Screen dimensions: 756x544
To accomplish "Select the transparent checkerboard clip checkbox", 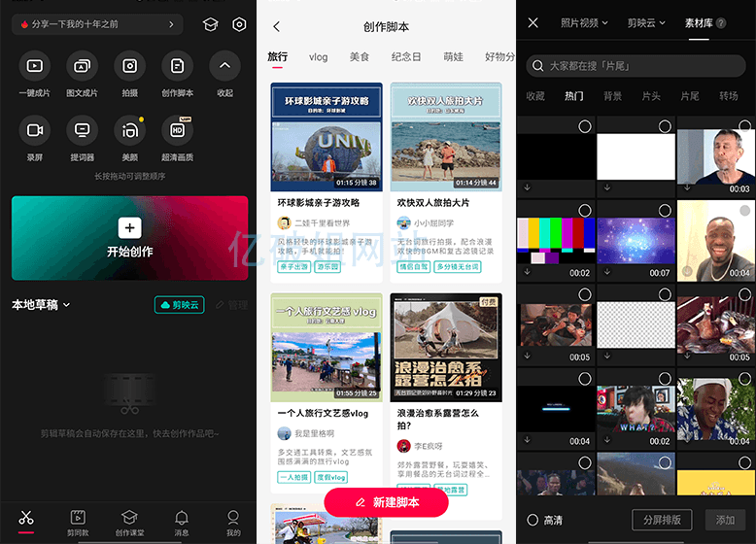I will coord(665,294).
